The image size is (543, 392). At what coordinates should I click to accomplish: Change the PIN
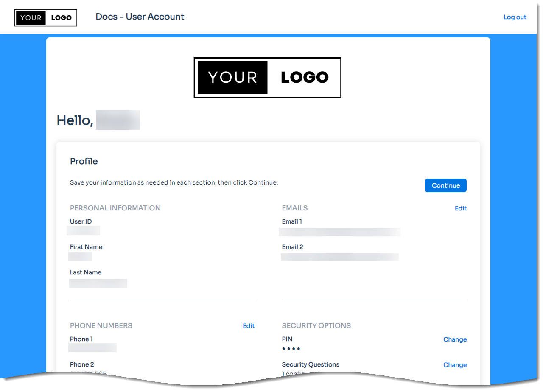click(x=455, y=339)
